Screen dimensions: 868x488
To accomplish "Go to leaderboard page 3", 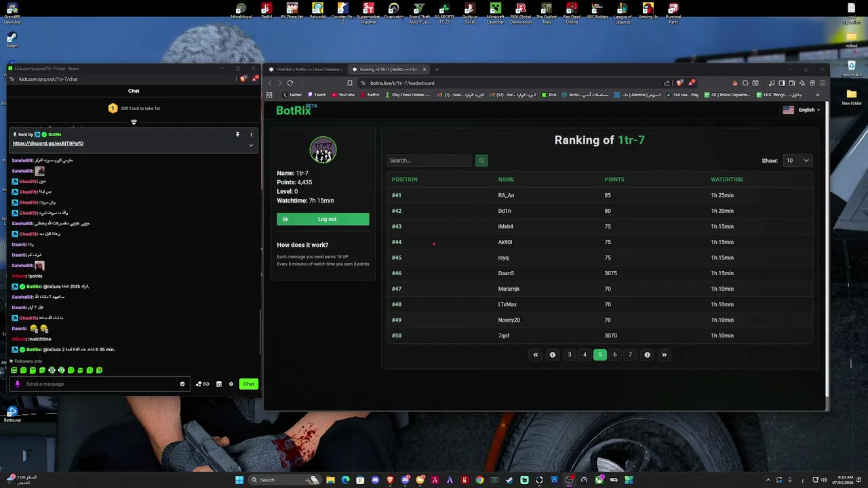I will 570,354.
